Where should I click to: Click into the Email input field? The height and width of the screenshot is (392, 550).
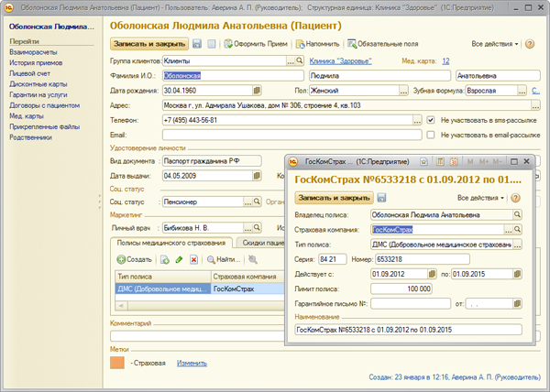(x=291, y=135)
